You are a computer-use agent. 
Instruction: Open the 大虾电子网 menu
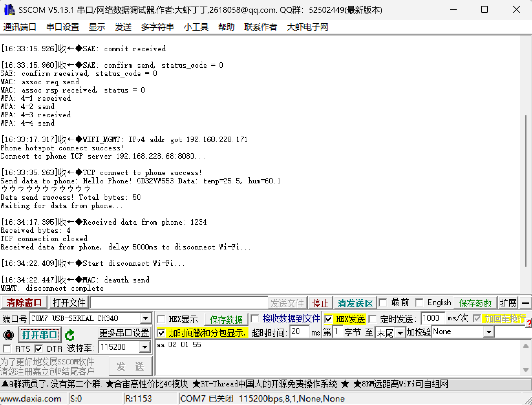pyautogui.click(x=307, y=27)
